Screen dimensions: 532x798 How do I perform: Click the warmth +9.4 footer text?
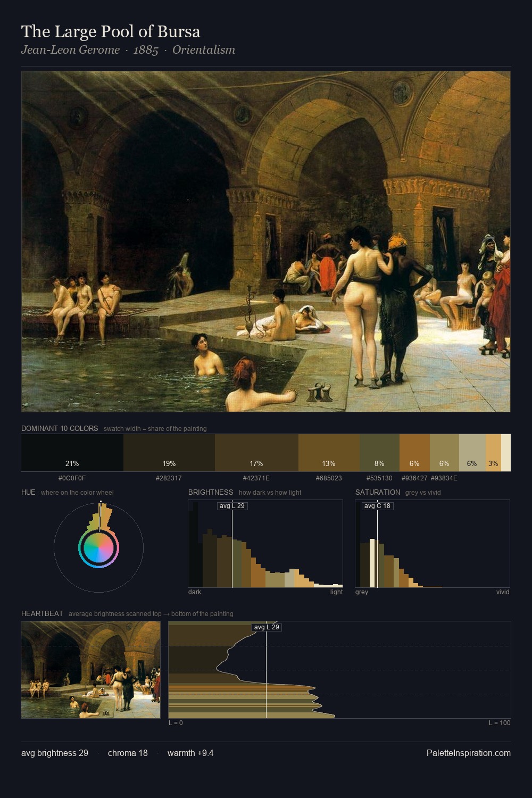pyautogui.click(x=190, y=753)
